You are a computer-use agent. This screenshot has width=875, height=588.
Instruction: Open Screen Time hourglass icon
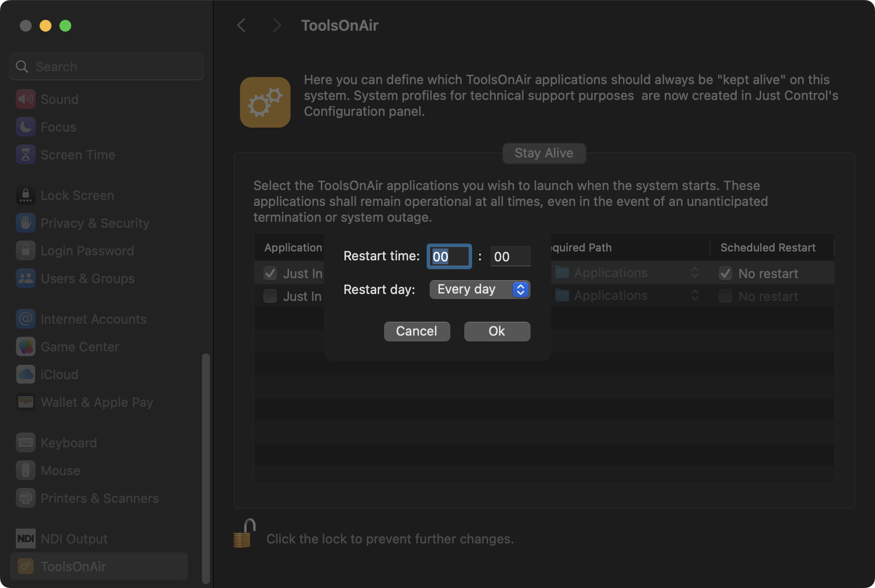26,154
